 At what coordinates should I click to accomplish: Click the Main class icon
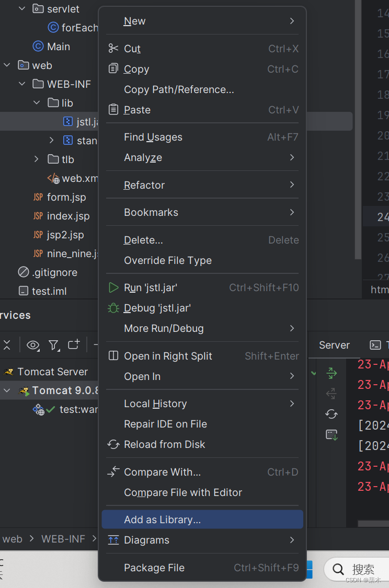(x=38, y=46)
